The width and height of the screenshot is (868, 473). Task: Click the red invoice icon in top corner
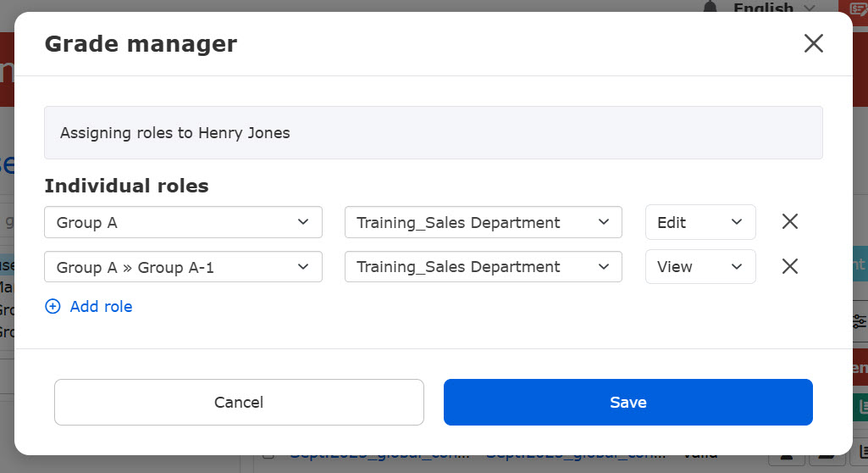click(x=858, y=8)
